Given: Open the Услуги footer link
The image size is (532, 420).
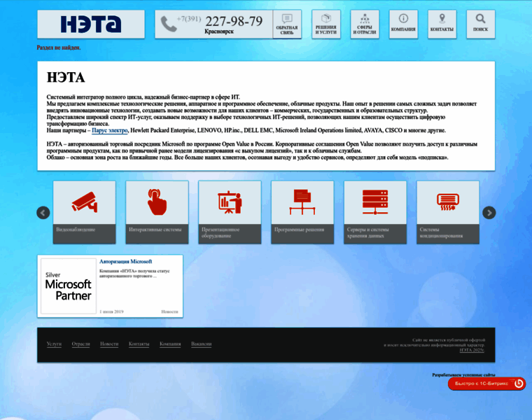Looking at the screenshot, I should pos(54,344).
